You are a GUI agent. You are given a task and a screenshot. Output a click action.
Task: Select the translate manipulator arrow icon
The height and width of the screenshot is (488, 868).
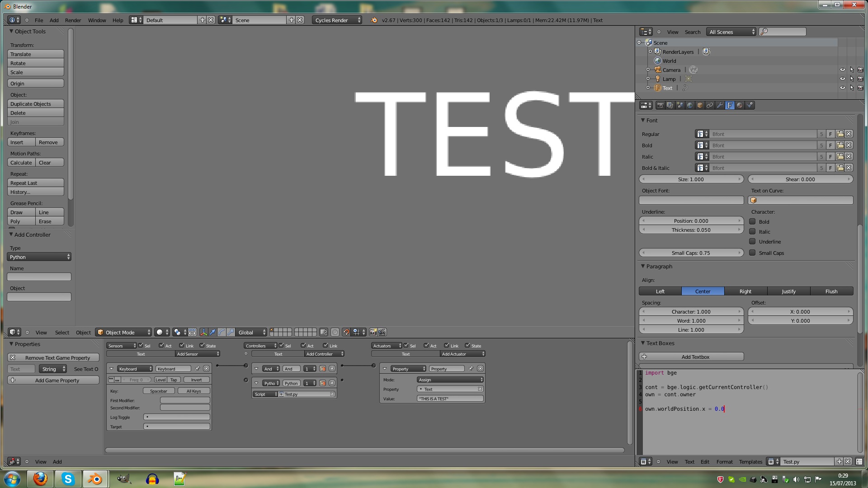[x=212, y=332]
